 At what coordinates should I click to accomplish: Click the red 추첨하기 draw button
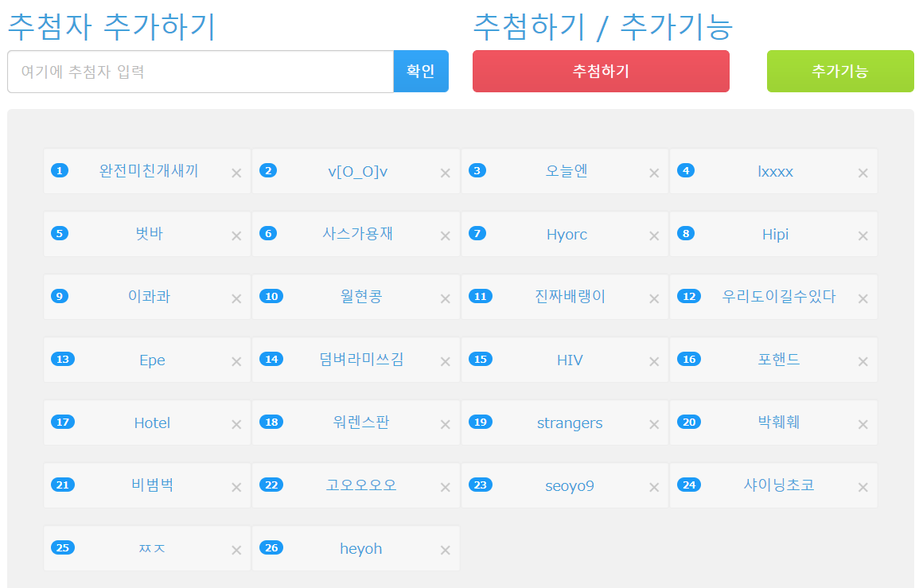point(601,72)
